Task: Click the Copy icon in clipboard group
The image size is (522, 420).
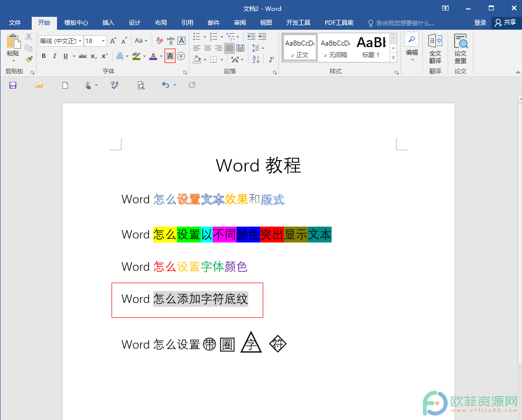Action: pos(29,48)
